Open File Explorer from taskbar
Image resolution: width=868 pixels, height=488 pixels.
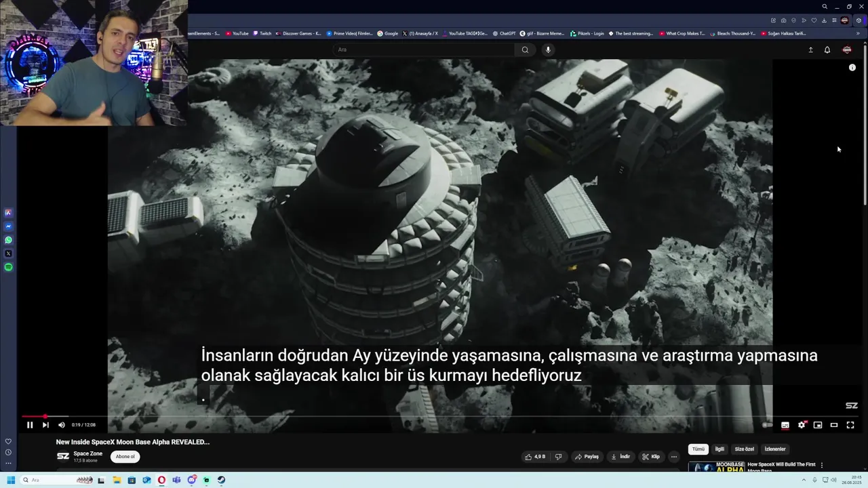pos(117,480)
